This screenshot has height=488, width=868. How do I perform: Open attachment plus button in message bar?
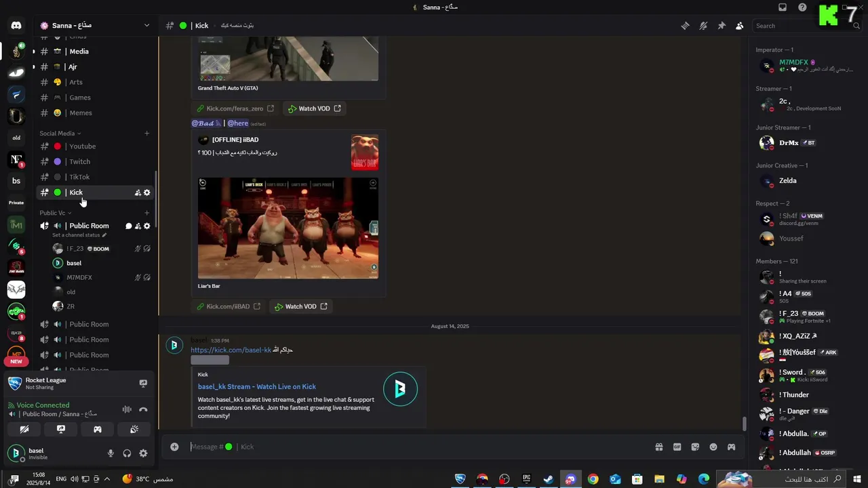point(174,447)
